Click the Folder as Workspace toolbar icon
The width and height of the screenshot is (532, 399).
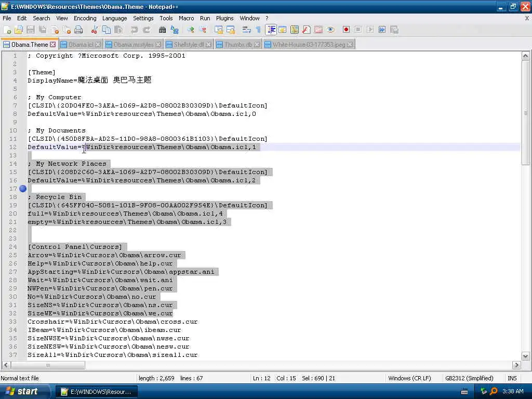318,30
